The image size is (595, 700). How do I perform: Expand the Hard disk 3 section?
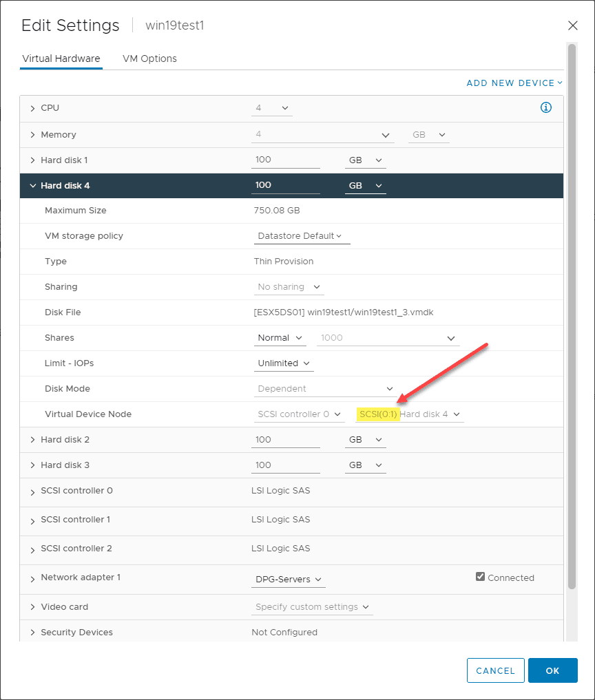coord(32,465)
